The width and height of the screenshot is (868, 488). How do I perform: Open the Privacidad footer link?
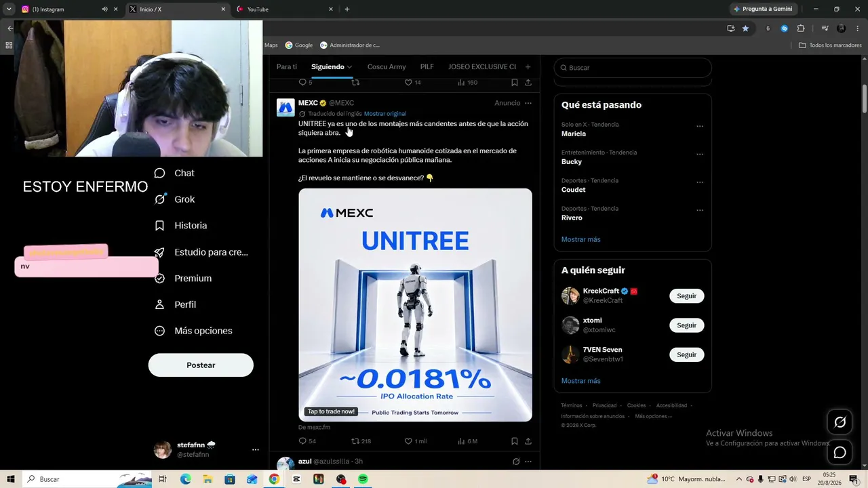coord(605,405)
